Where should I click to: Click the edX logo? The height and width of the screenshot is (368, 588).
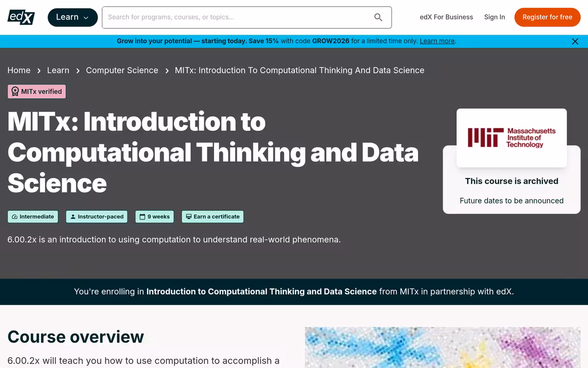coord(22,17)
